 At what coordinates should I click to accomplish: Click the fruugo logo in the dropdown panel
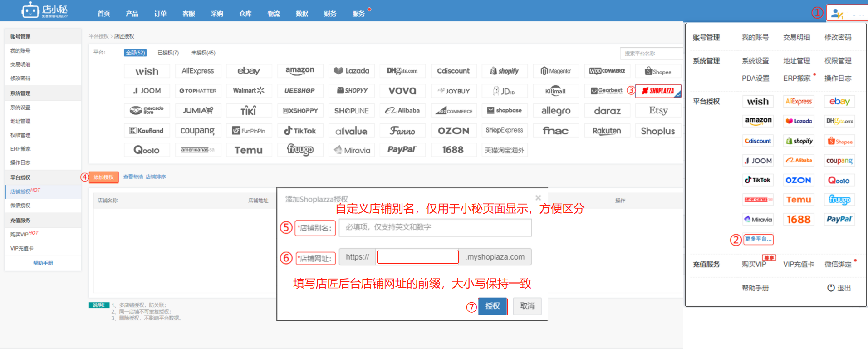pos(840,200)
